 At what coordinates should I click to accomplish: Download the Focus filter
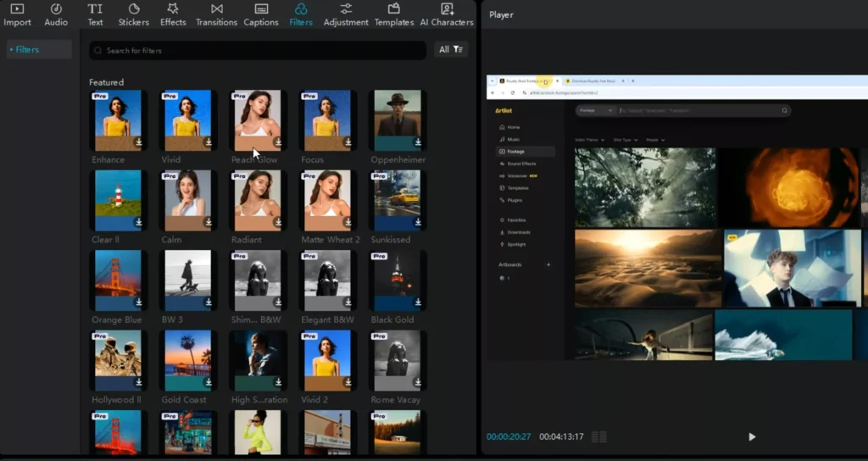coord(348,142)
